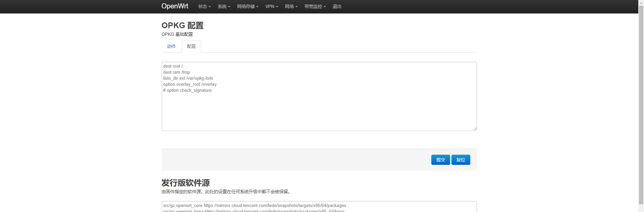Go to OpenWrt home via logo
This screenshot has height=212, width=644.
pos(175,6)
